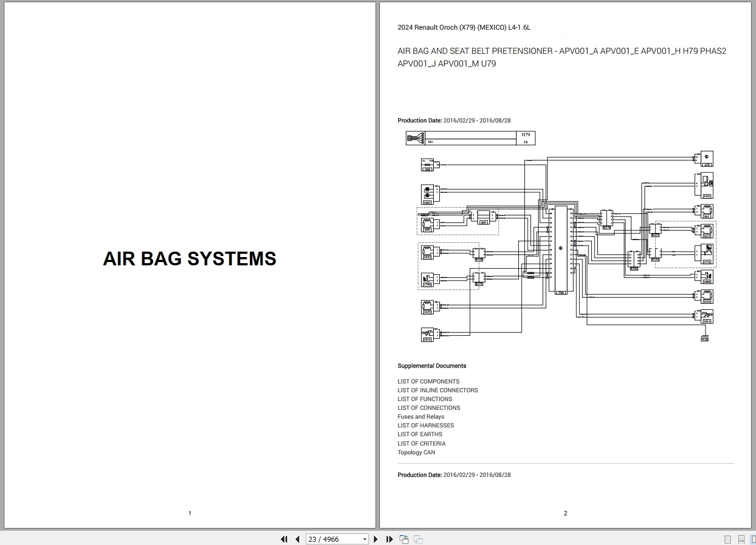756x545 pixels.
Task: Open LIST OF HARNESSES document
Action: [x=425, y=425]
